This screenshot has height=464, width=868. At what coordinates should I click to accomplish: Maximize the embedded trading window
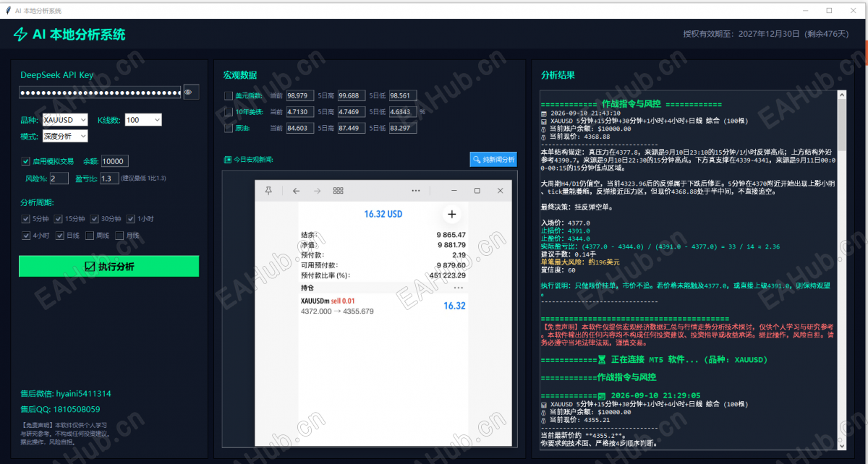coord(477,191)
